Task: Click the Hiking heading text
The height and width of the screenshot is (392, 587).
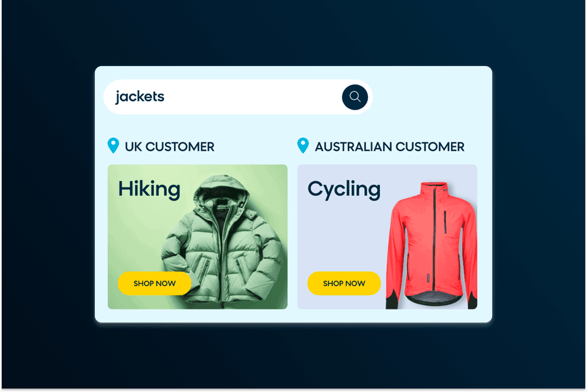Action: (x=149, y=189)
